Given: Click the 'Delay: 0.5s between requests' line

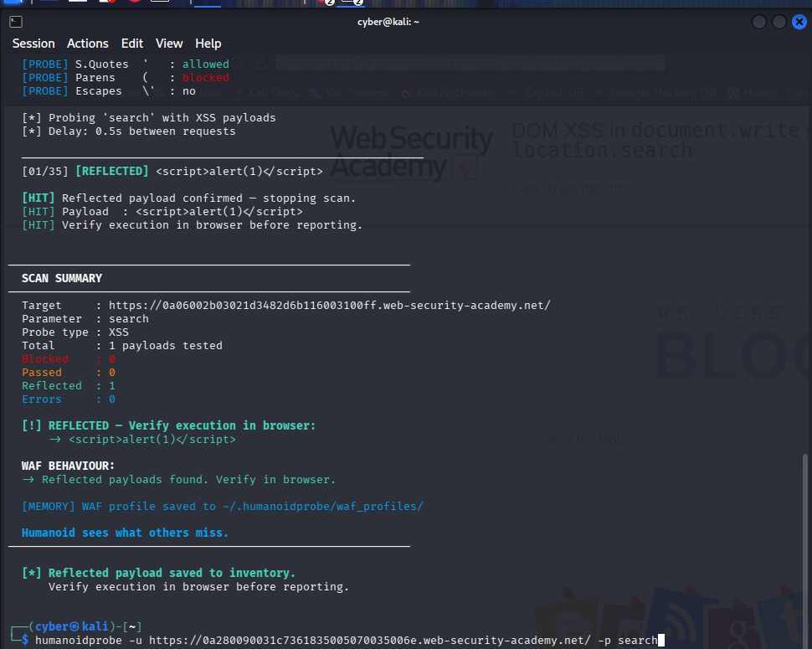Looking at the screenshot, I should point(128,131).
